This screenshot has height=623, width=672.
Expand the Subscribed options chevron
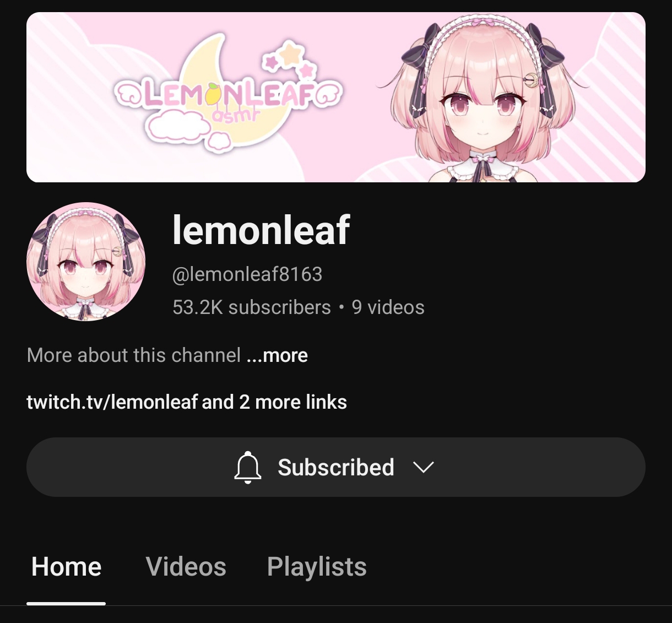pyautogui.click(x=424, y=467)
